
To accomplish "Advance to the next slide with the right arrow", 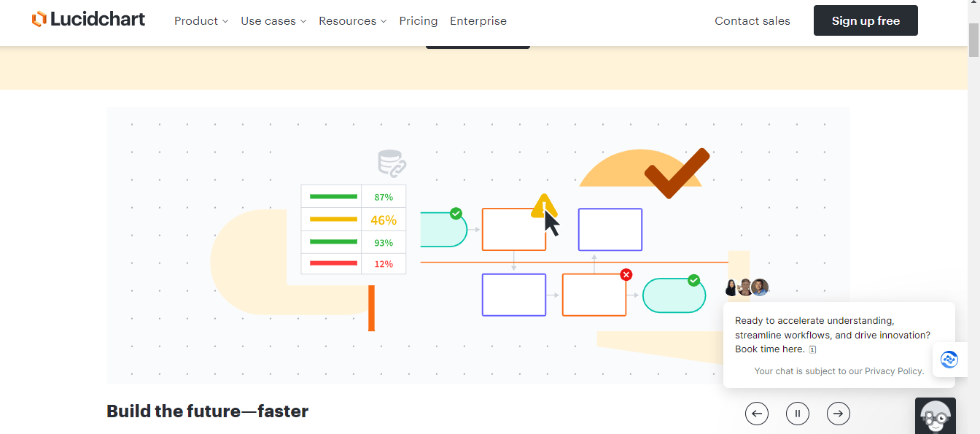I will point(839,414).
